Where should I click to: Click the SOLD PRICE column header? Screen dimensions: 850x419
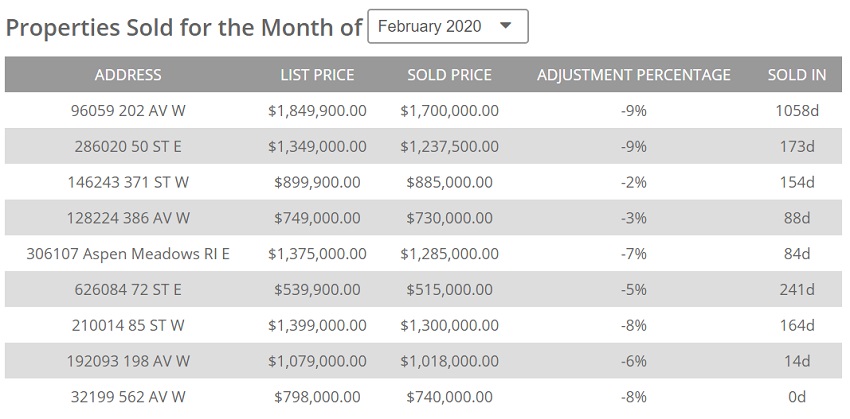click(x=449, y=75)
